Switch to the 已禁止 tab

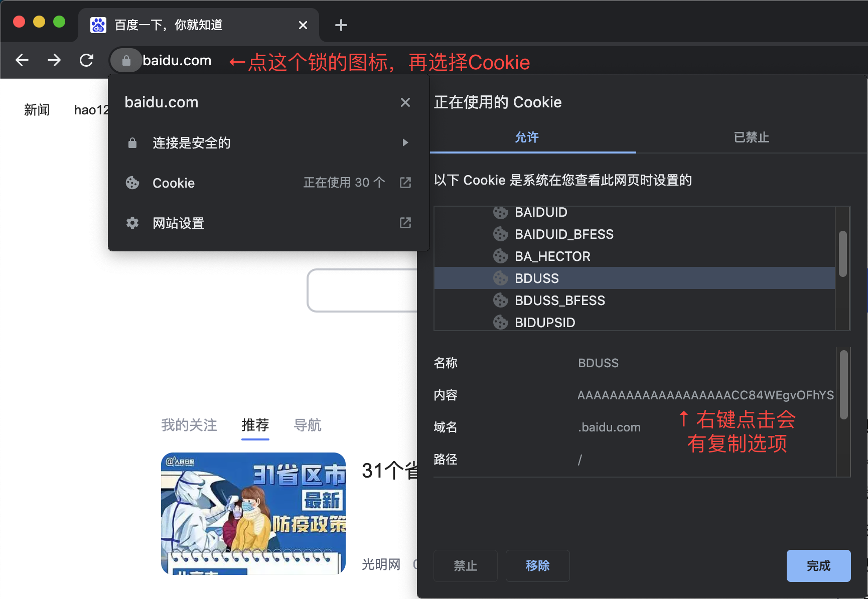(x=752, y=137)
